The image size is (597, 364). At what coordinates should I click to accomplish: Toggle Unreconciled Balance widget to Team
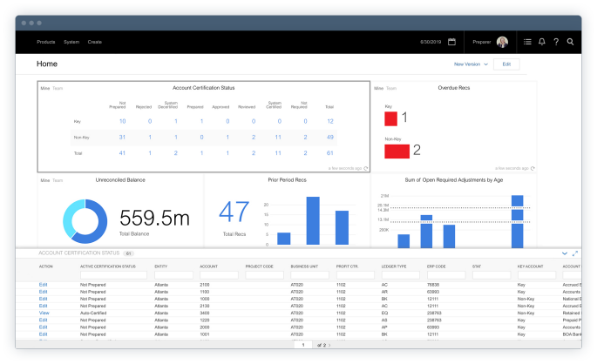(x=58, y=180)
